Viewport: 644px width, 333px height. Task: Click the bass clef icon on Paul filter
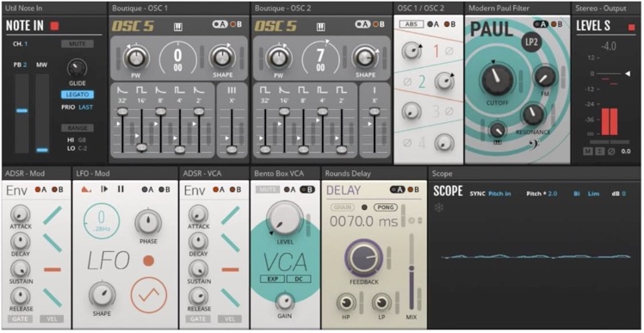pyautogui.click(x=536, y=145)
